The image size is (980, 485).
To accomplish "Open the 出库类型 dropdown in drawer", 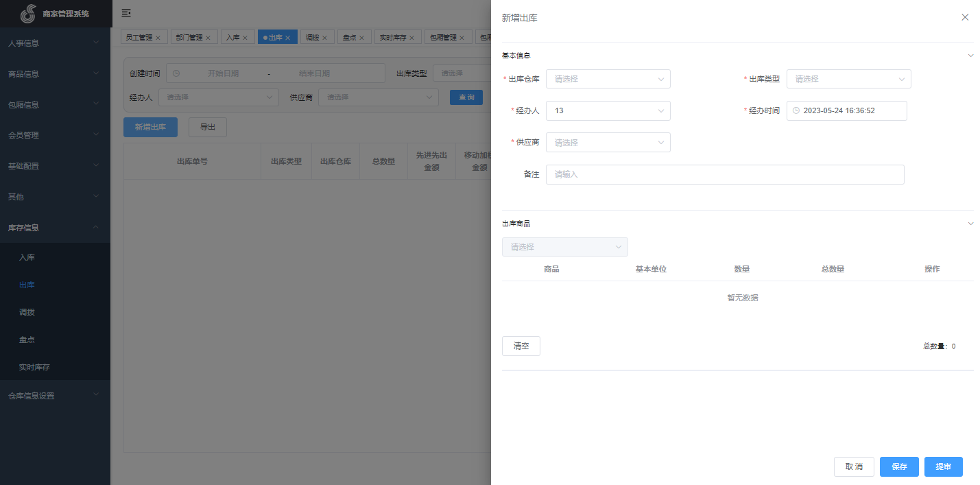I will (849, 79).
